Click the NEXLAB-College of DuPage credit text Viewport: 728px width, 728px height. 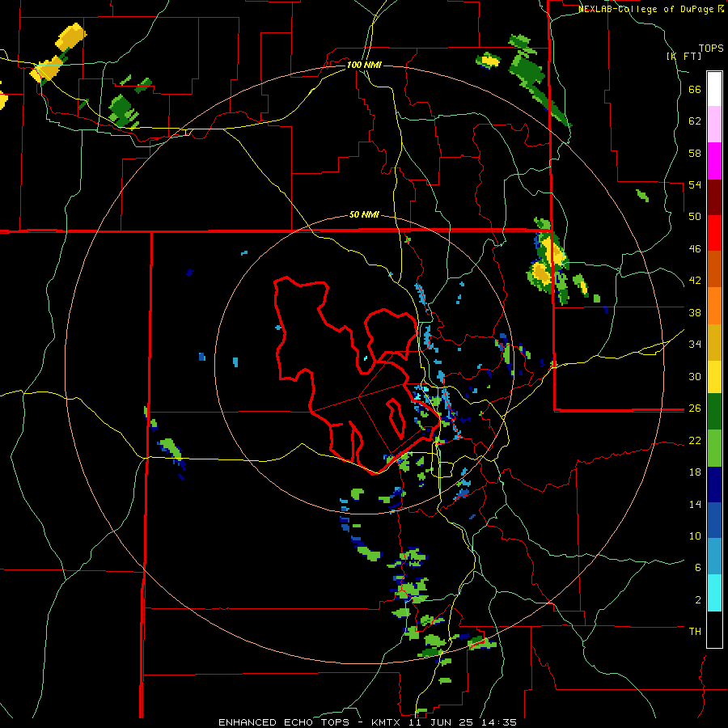pyautogui.click(x=650, y=9)
